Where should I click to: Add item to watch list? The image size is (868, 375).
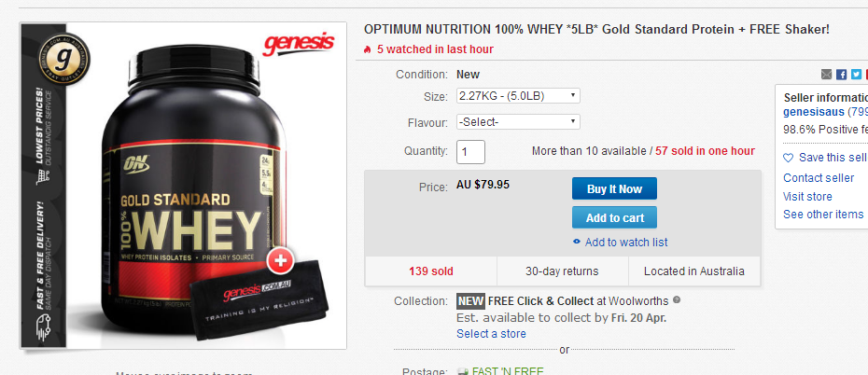point(626,243)
